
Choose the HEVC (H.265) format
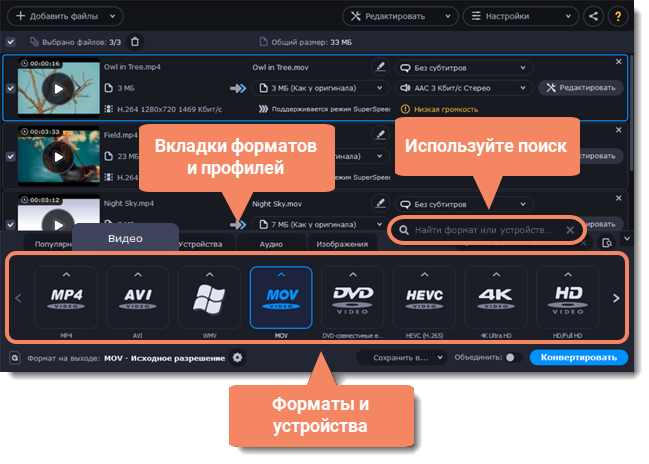[x=425, y=297]
